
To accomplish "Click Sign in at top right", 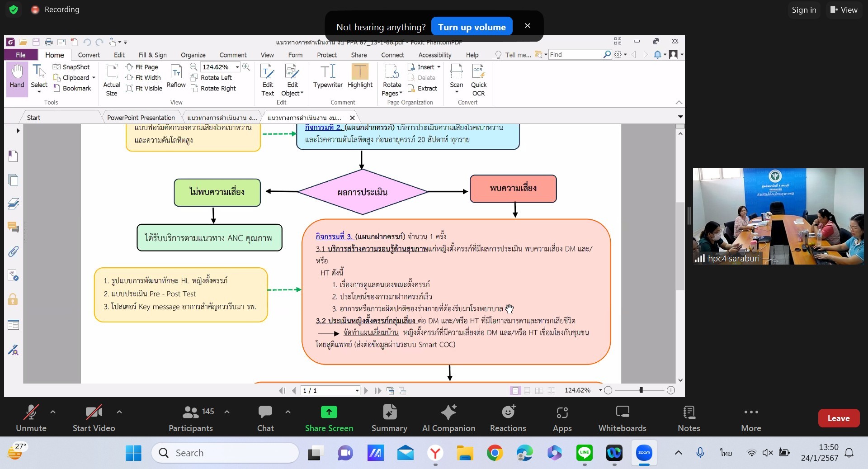I will tap(804, 9).
